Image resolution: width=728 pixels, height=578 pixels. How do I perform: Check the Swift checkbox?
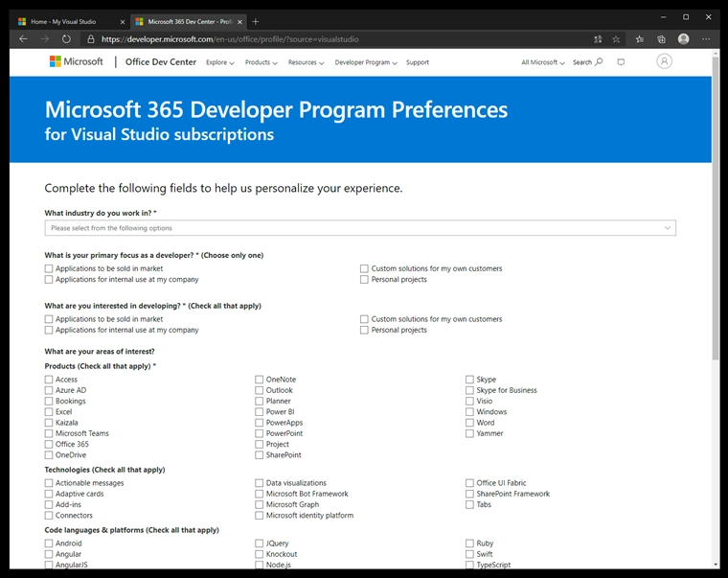470,554
